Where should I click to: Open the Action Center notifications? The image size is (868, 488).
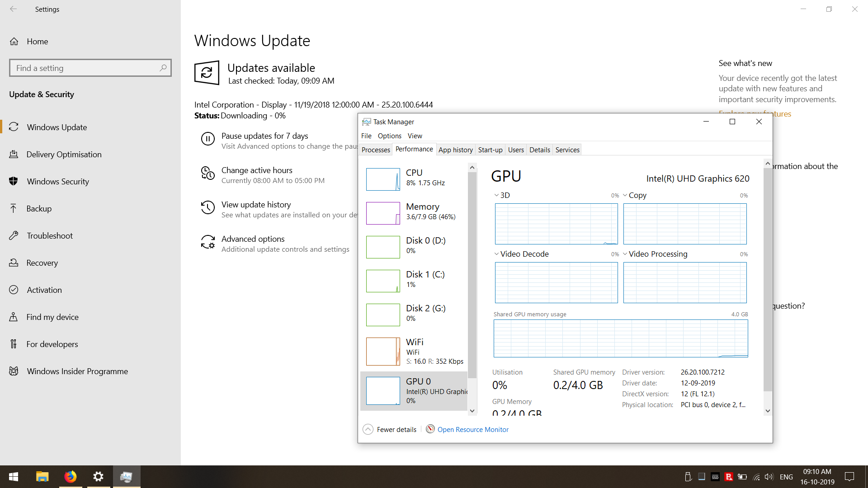click(x=849, y=477)
